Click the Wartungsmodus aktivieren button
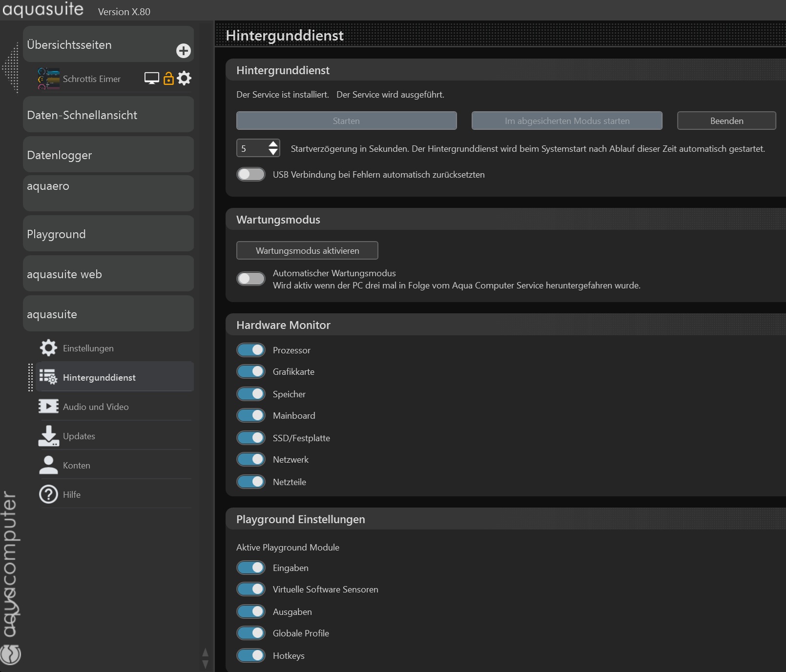Viewport: 786px width, 672px height. [307, 250]
